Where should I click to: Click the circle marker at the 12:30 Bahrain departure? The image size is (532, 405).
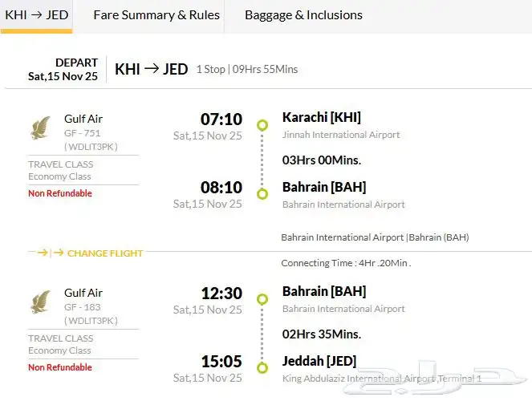point(262,298)
